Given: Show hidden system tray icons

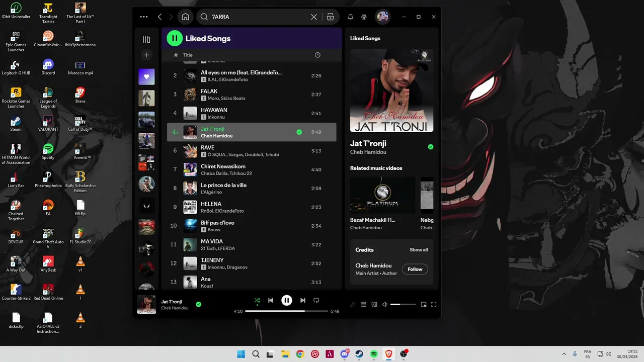Looking at the screenshot, I should [x=563, y=354].
